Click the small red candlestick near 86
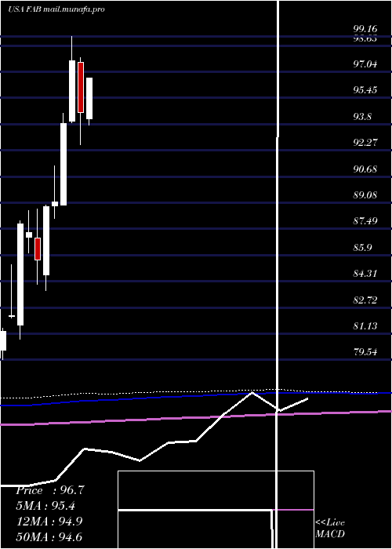The image size is (392, 549). click(x=38, y=249)
